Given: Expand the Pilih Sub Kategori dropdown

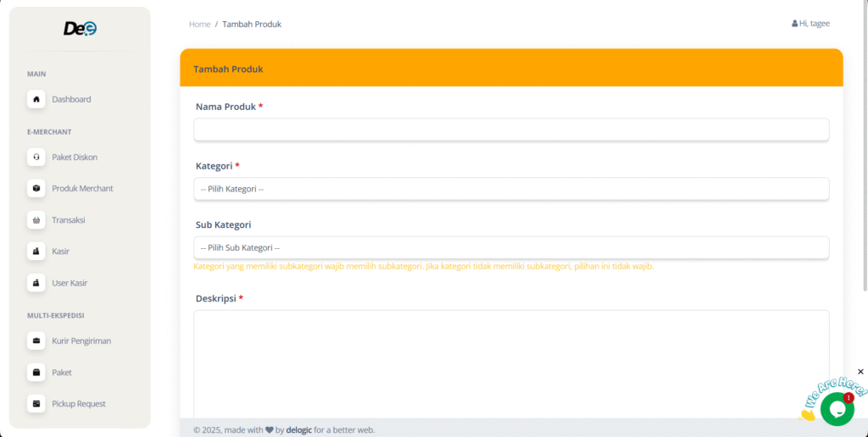Looking at the screenshot, I should [x=511, y=248].
